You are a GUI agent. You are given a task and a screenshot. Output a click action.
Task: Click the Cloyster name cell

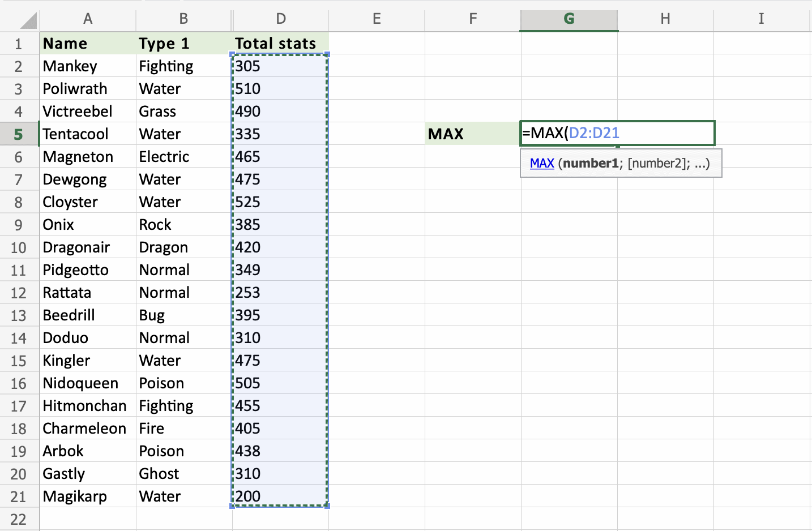coord(88,202)
